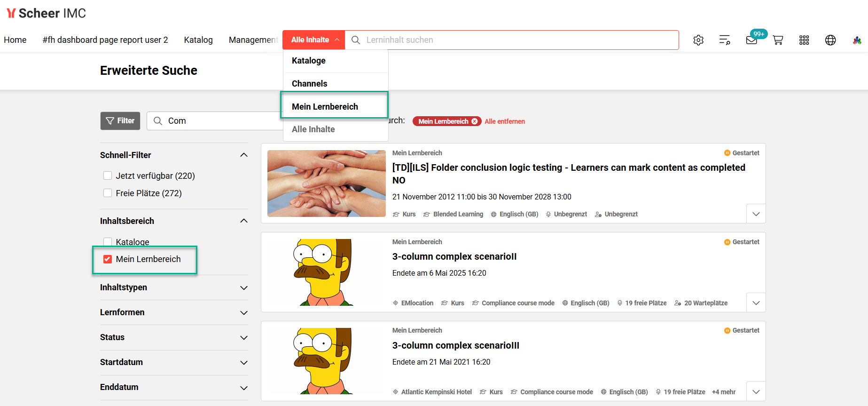Click the Filter button

point(120,121)
